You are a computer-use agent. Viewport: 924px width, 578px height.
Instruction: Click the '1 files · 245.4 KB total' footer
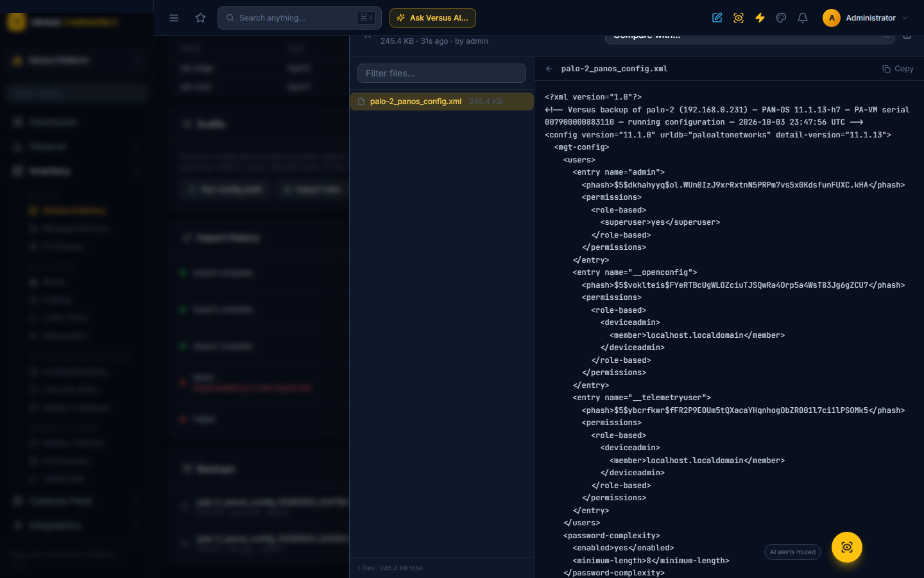pos(390,568)
